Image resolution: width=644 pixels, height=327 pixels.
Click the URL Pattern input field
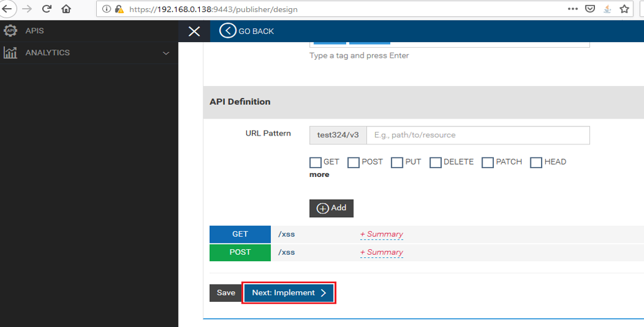point(478,135)
